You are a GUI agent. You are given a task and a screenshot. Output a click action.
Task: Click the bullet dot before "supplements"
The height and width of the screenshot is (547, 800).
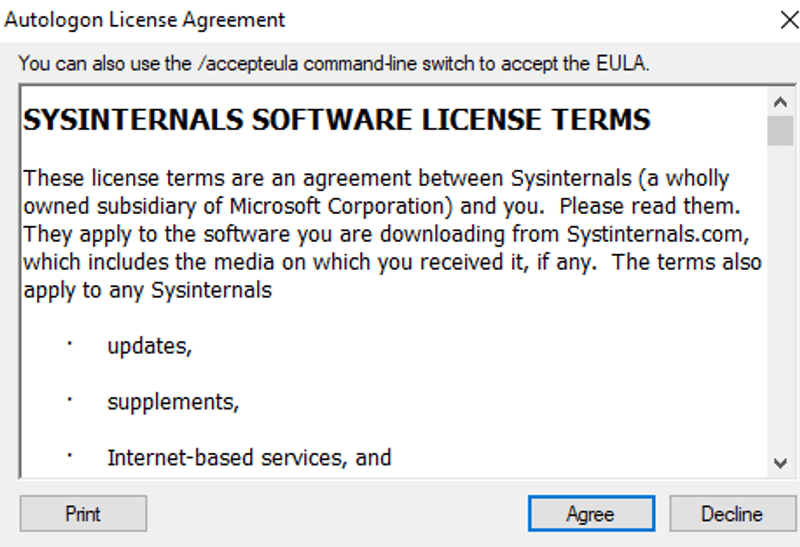(71, 399)
